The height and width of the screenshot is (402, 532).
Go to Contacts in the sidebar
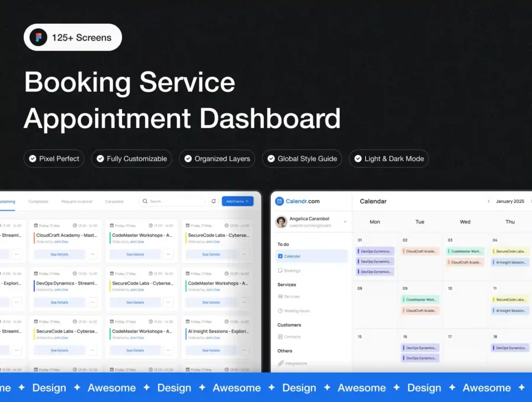click(x=291, y=337)
